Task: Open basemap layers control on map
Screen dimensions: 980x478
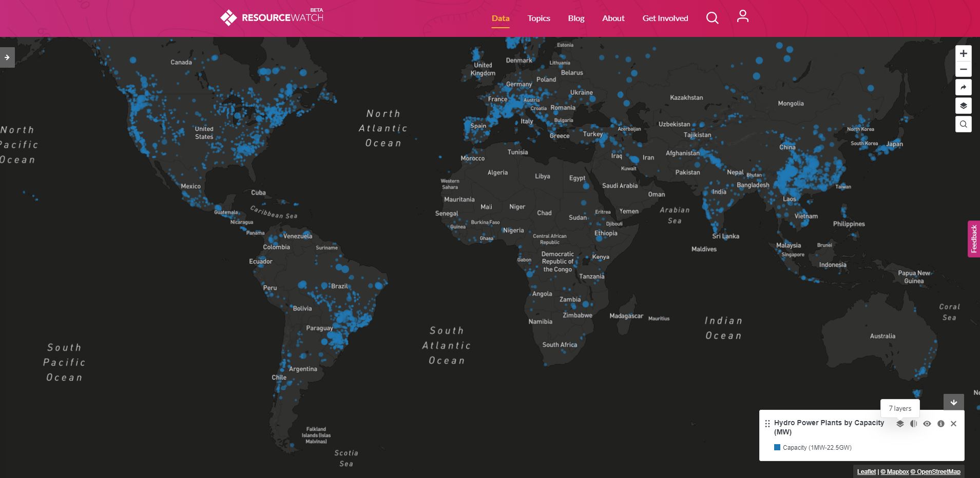Action: point(963,106)
